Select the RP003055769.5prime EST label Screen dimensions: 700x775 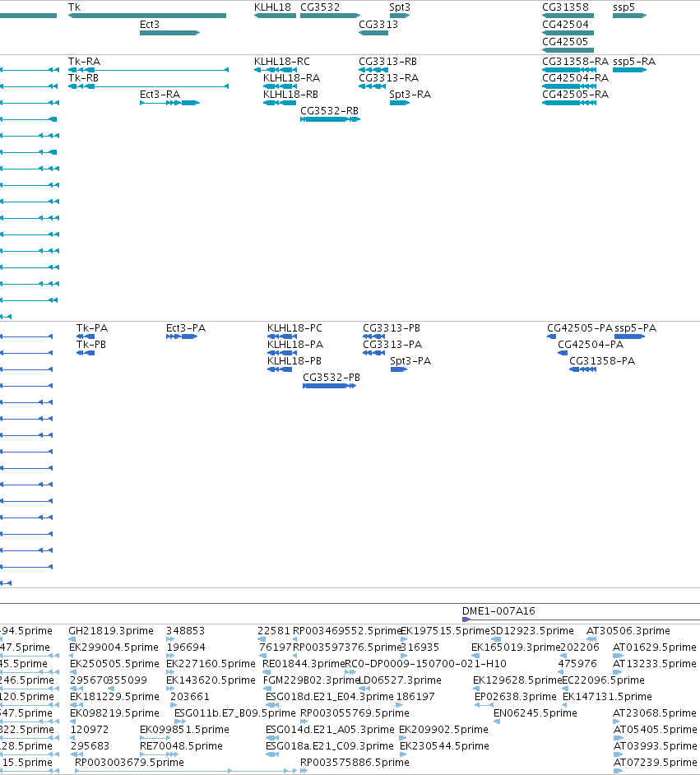click(355, 713)
